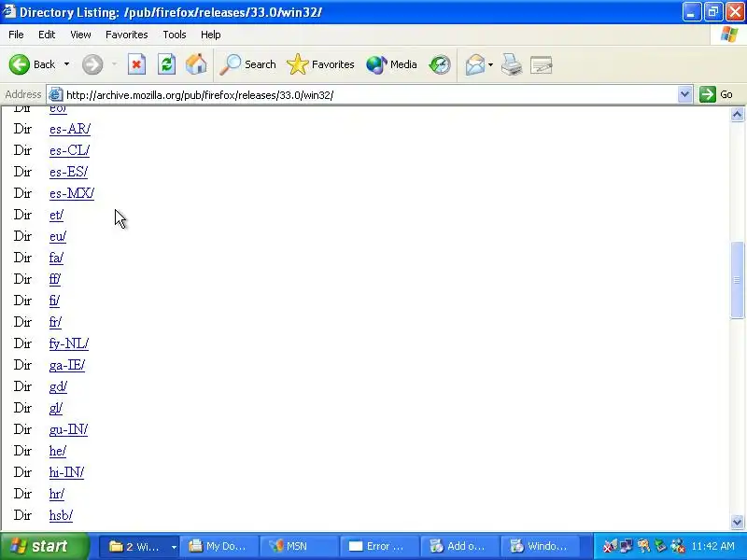Open the ga-IE/ directory link
747x560 pixels.
click(x=66, y=365)
